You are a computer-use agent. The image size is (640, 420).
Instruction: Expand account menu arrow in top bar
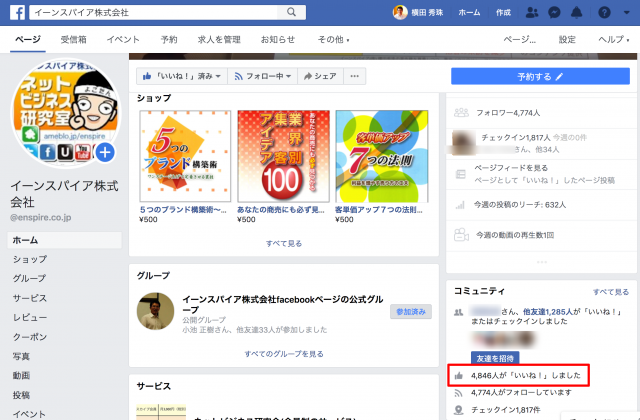(627, 13)
